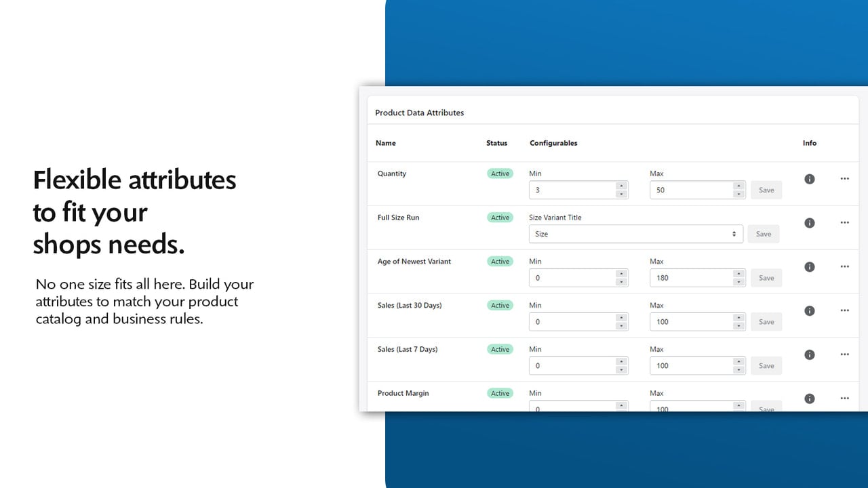Click Active badge for Sales (Last 30 Days)
868x488 pixels.
500,306
